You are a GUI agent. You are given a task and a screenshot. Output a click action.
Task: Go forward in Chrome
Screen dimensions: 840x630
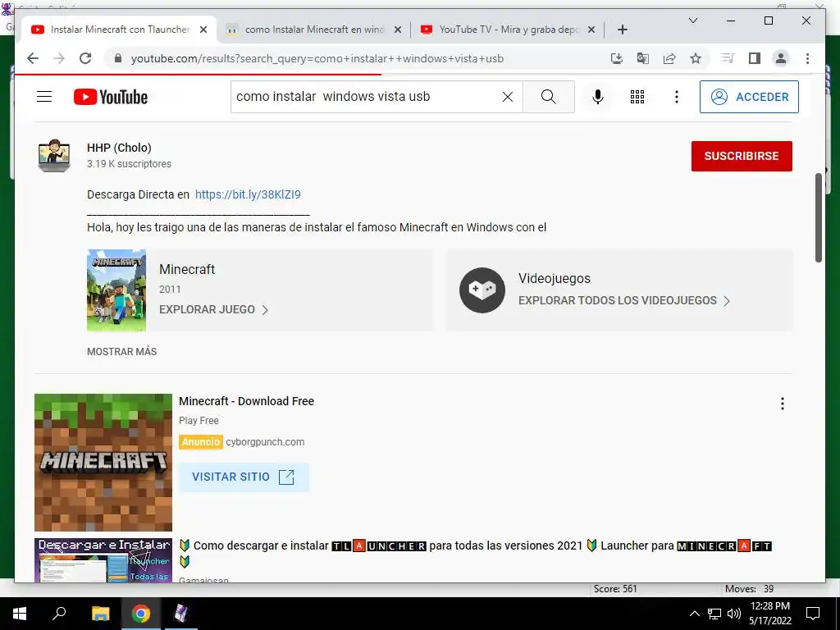pos(59,58)
